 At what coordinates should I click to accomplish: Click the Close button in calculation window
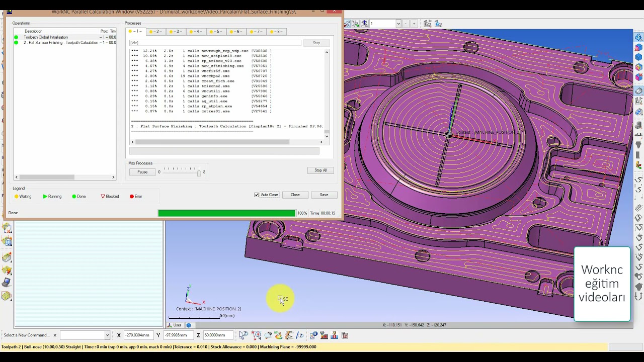(x=295, y=195)
